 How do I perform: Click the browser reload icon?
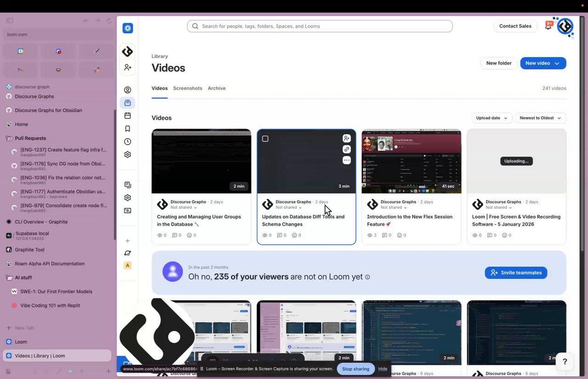[109, 21]
